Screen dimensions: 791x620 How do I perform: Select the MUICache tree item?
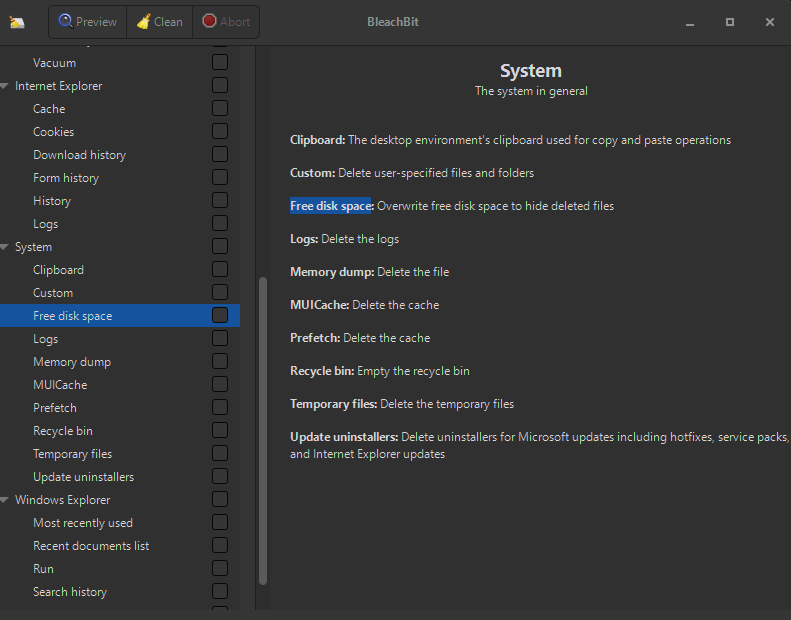60,385
